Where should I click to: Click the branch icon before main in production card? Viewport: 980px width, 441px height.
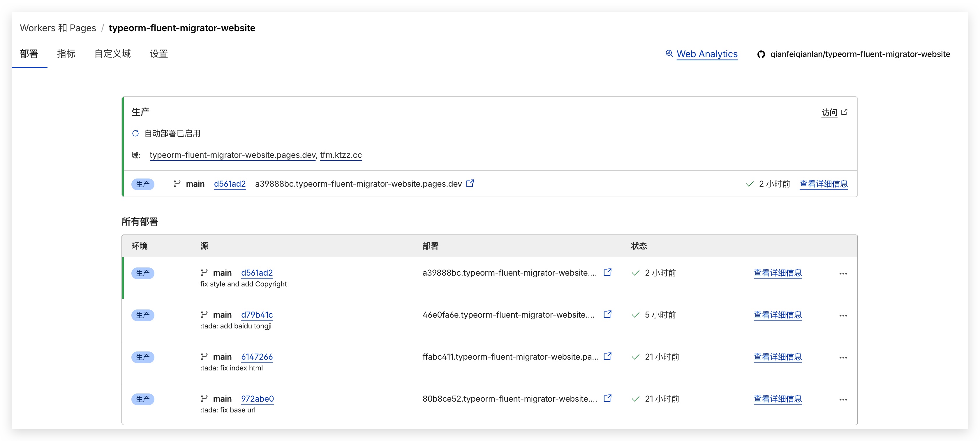pos(177,183)
